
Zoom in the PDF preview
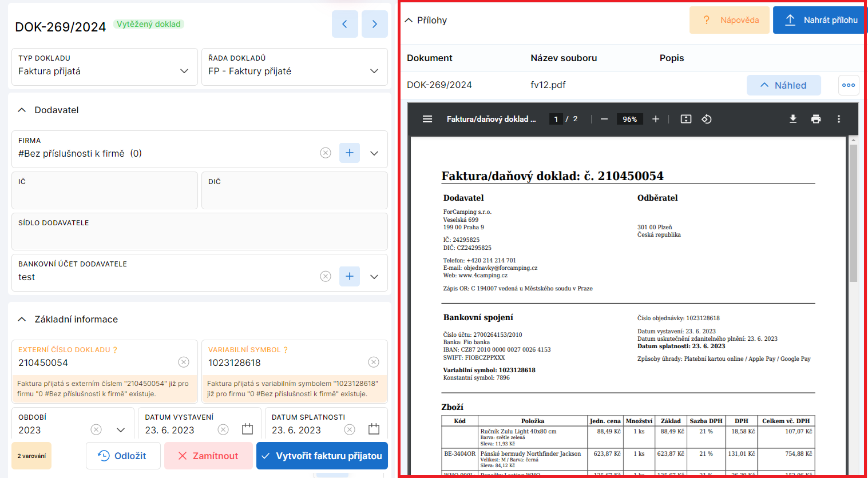point(656,119)
